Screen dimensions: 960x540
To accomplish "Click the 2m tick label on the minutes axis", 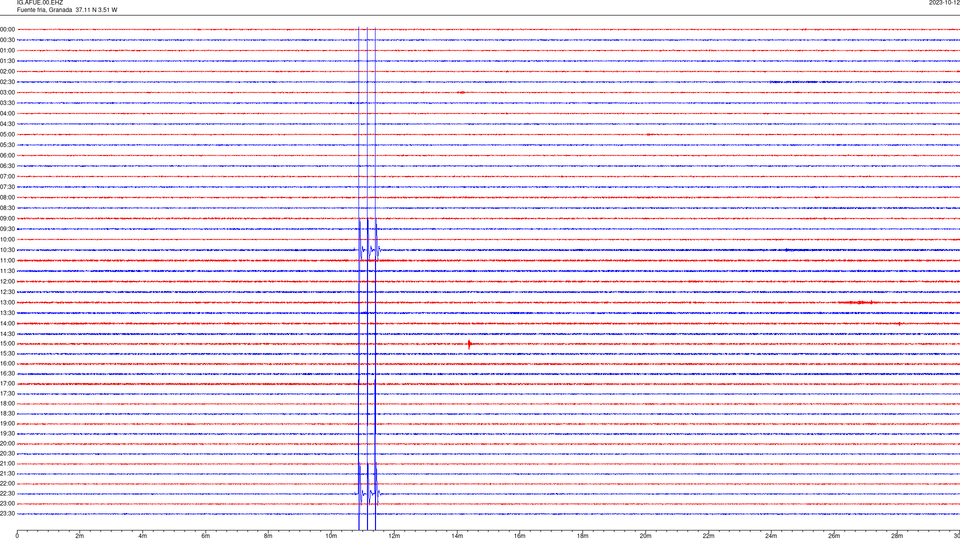I will (x=80, y=536).
